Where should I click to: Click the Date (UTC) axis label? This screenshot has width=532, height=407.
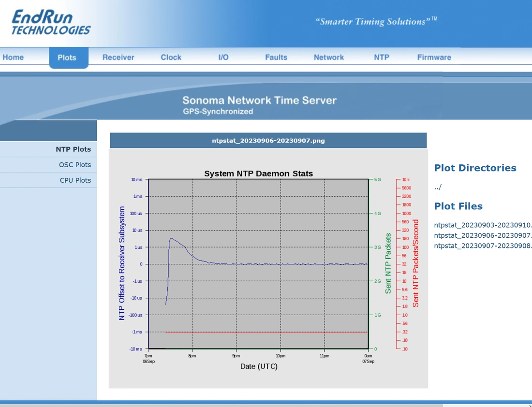coord(259,366)
